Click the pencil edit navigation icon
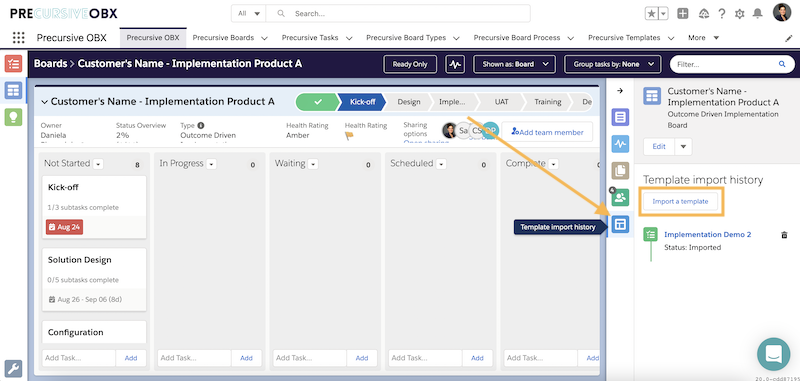The image size is (800, 381). pos(788,38)
